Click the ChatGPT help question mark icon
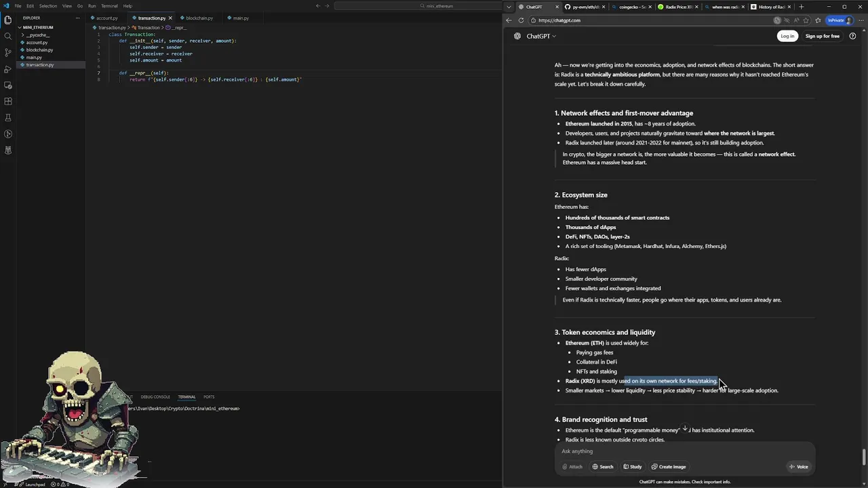 (852, 36)
